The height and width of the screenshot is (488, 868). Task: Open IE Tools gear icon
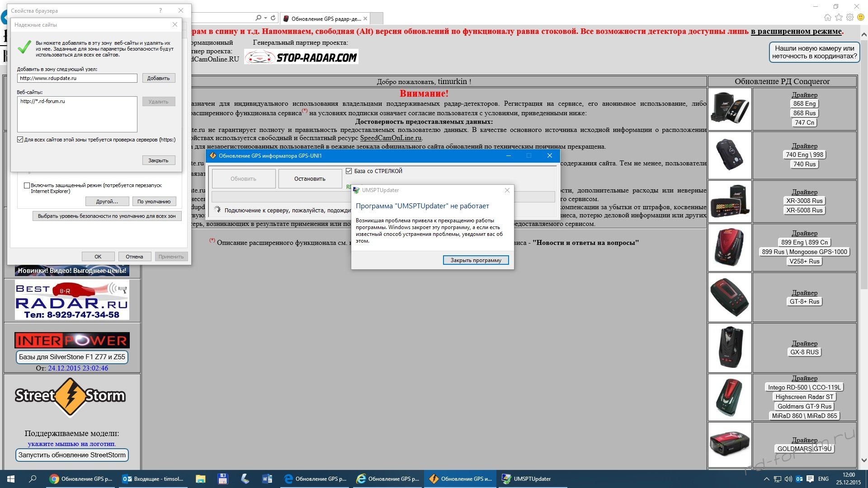[850, 18]
